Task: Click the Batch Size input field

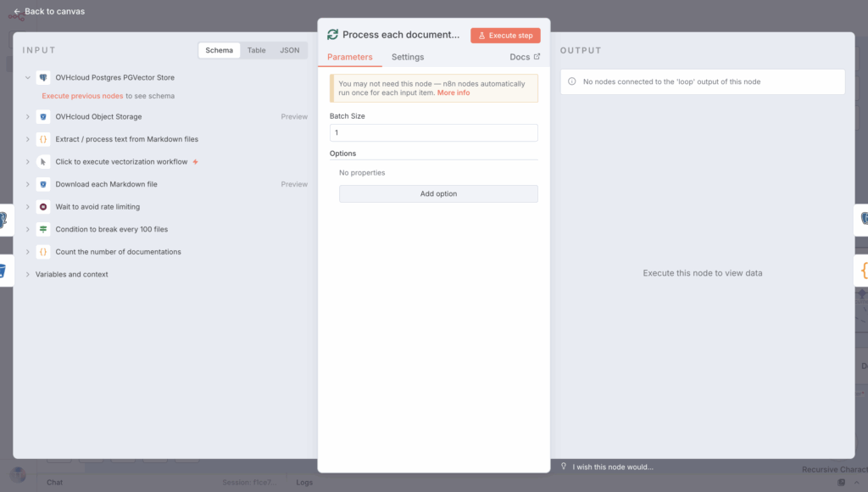Action: [433, 133]
